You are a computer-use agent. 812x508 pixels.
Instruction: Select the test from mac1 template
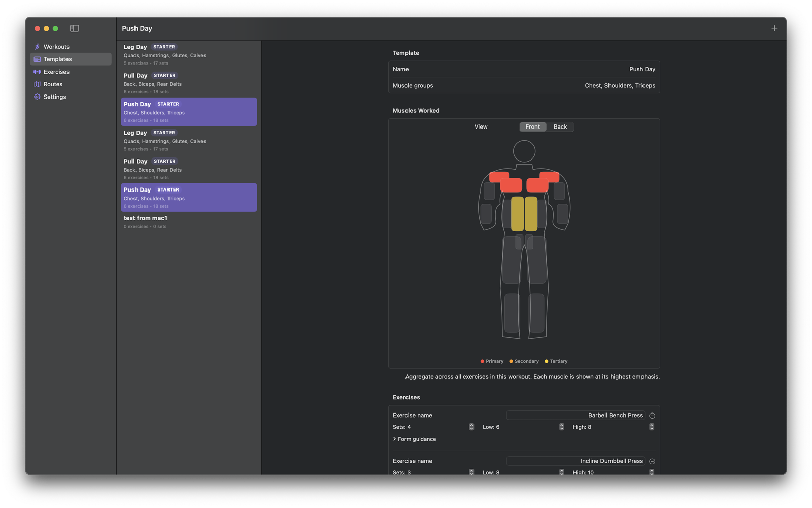coord(189,222)
